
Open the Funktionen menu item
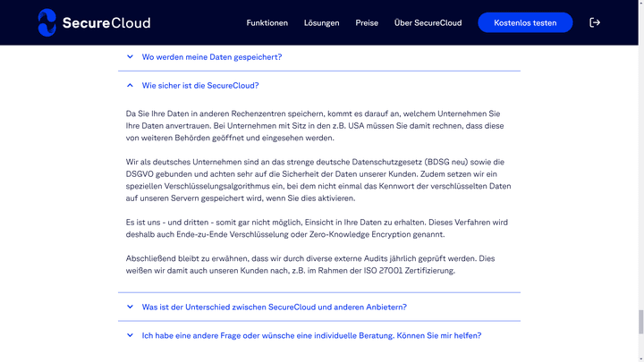[267, 23]
